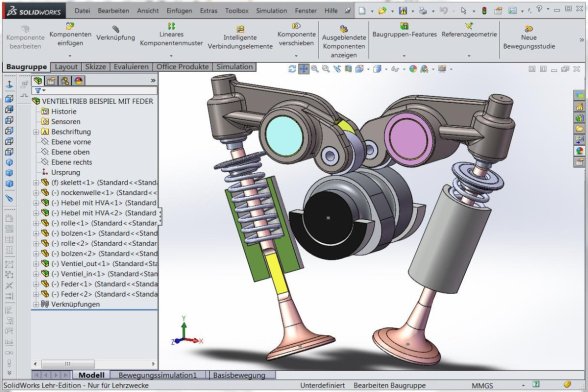Click the New document icon
The image size is (588, 392).
click(362, 11)
